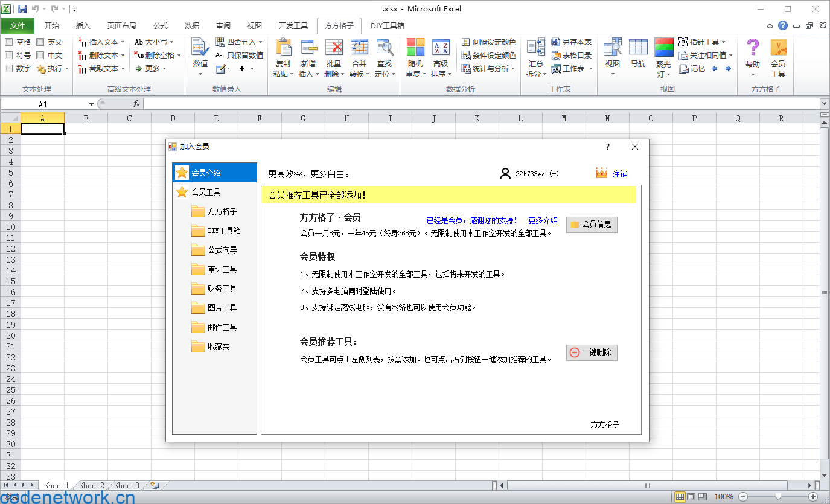Image resolution: width=830 pixels, height=504 pixels.
Task: Open the 收藏夹 folder in dialog
Action: point(210,346)
